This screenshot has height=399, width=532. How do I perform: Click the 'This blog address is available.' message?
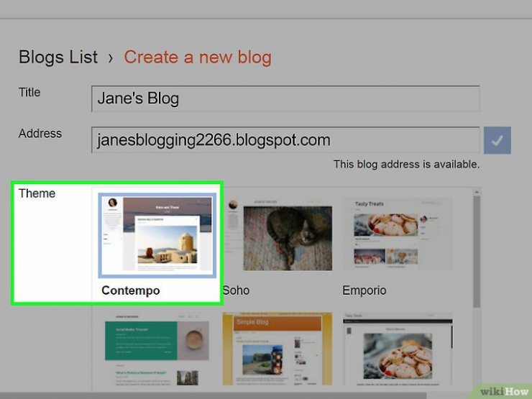pyautogui.click(x=406, y=165)
